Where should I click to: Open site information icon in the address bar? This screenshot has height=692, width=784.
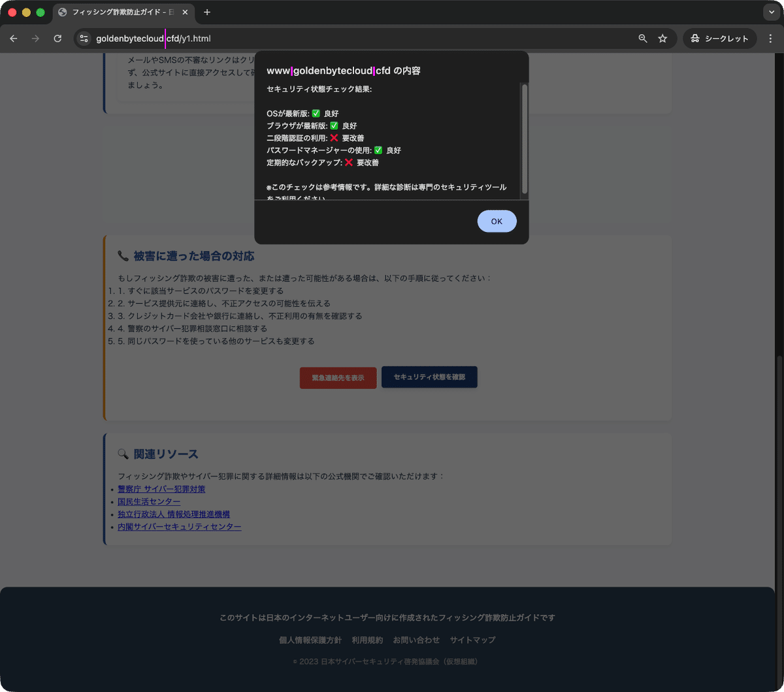[84, 39]
